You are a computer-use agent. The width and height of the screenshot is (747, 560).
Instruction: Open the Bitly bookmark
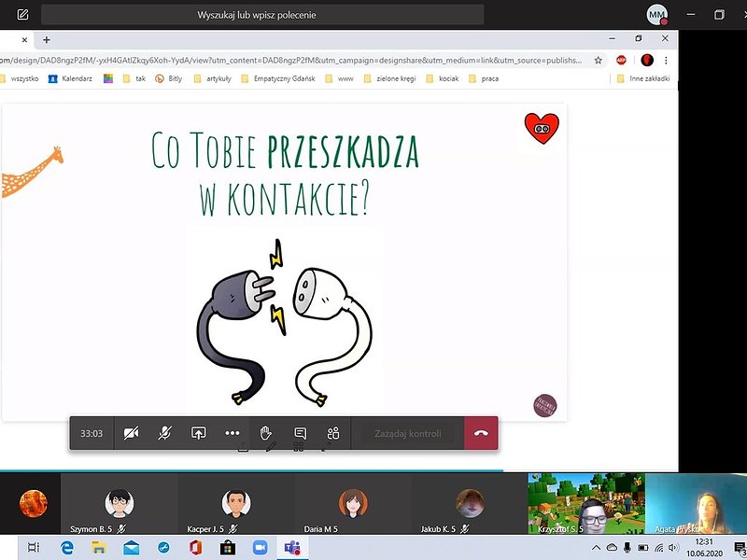(x=169, y=78)
